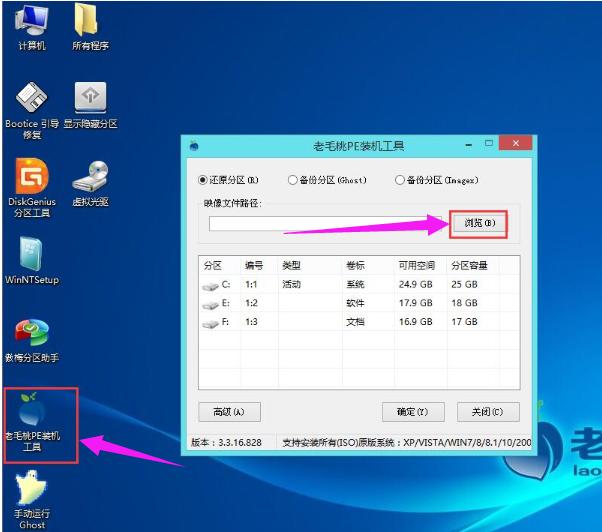
Task: Select the 还原分区 radio option
Action: pos(203,180)
